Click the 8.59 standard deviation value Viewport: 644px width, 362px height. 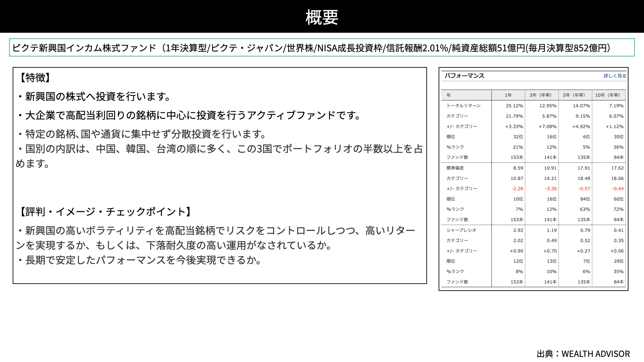pos(518,168)
